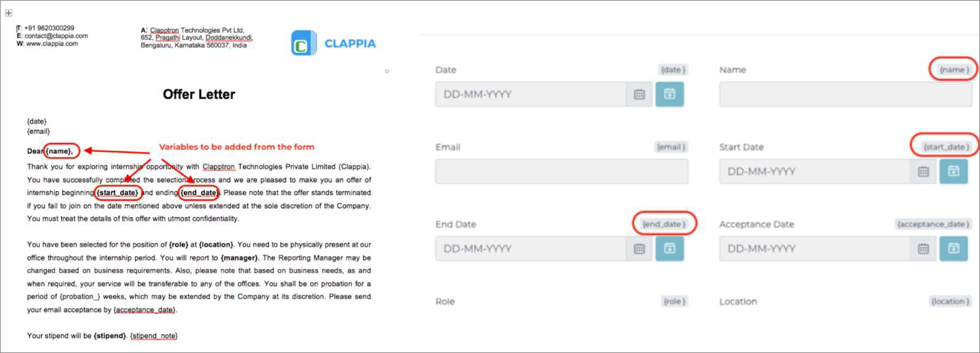Screen dimensions: 980x353
Task: Open the calendar icon in Date field
Action: tap(639, 94)
